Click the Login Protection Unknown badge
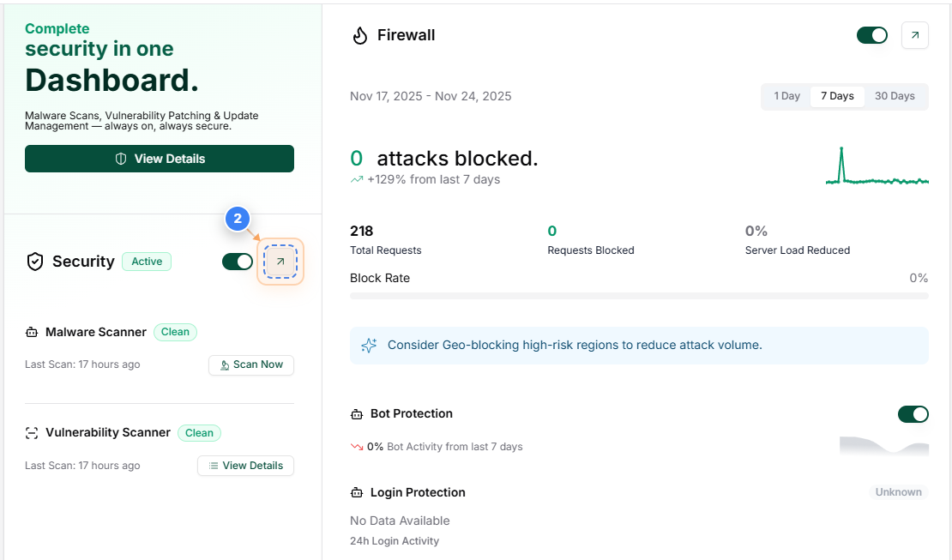 (899, 492)
